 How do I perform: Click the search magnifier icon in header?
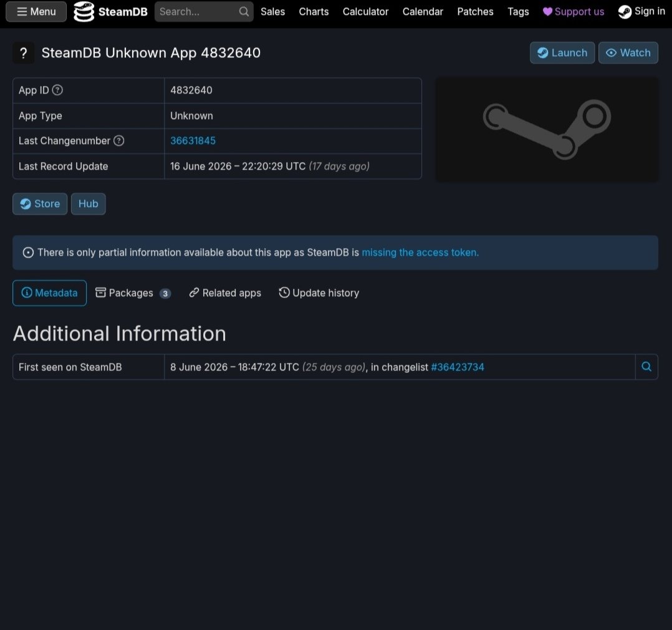pyautogui.click(x=244, y=12)
